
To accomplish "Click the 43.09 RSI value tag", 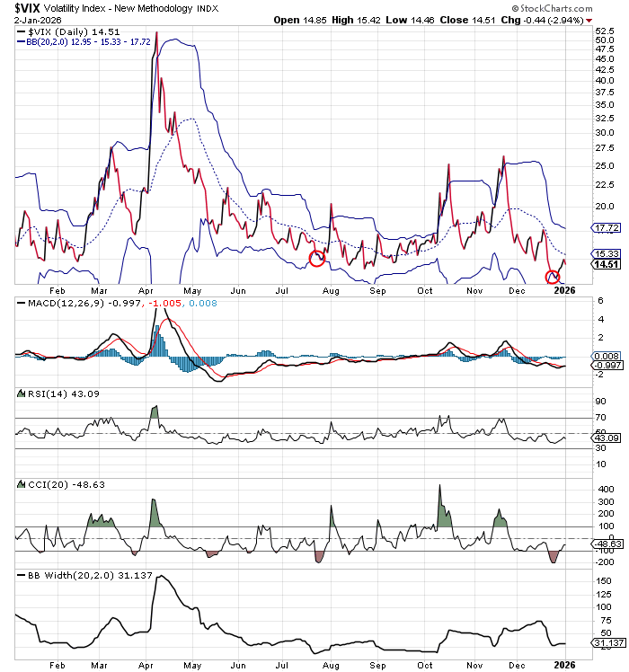I will [607, 437].
